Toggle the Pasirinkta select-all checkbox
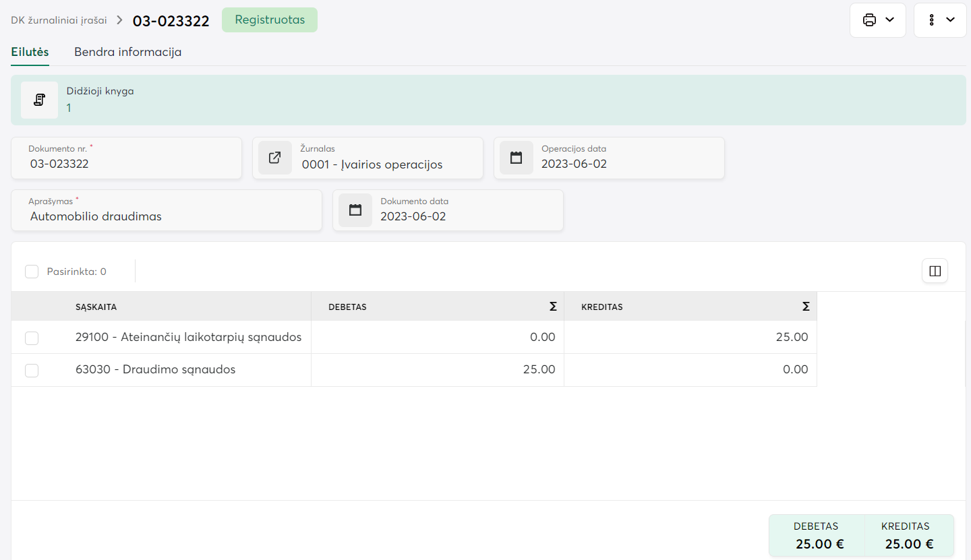The image size is (971, 560). tap(32, 272)
